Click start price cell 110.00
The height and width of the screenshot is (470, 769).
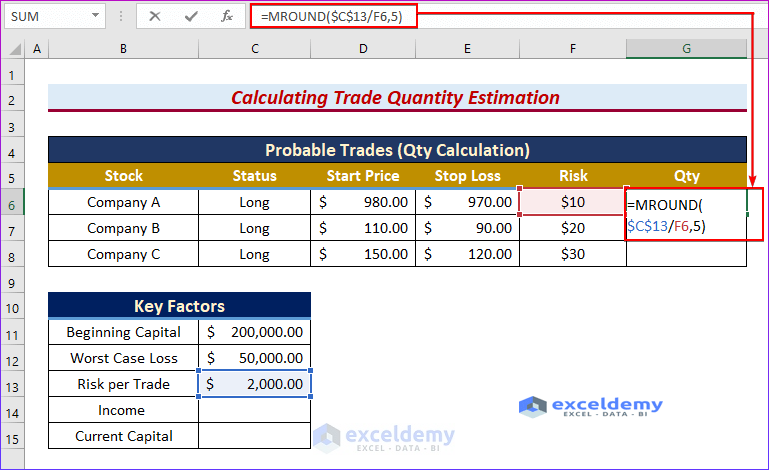click(363, 228)
